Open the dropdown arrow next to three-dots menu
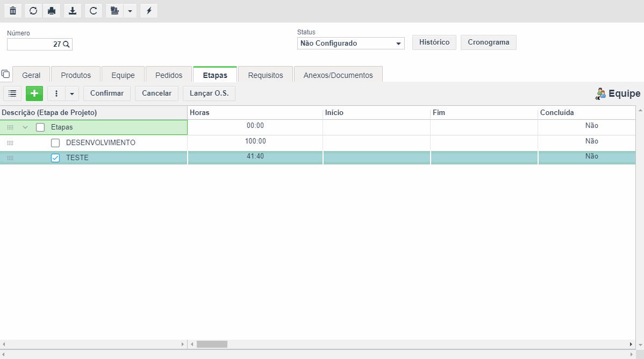This screenshot has width=644, height=359. point(72,93)
